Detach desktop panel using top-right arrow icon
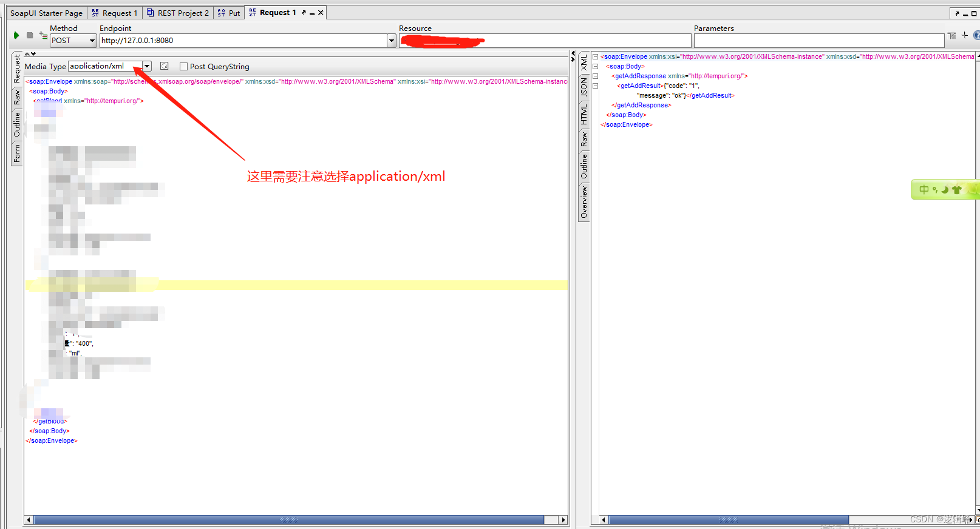The image size is (980, 529). tap(957, 13)
